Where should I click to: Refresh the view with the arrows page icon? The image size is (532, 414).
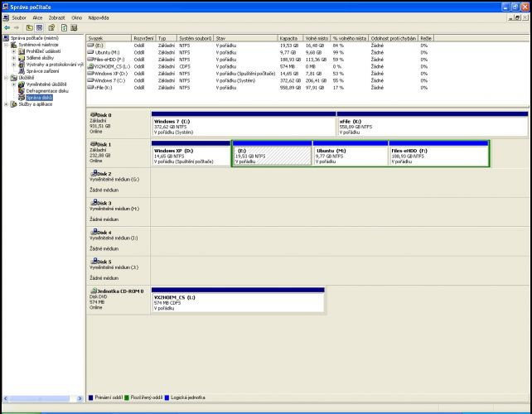[x=64, y=28]
